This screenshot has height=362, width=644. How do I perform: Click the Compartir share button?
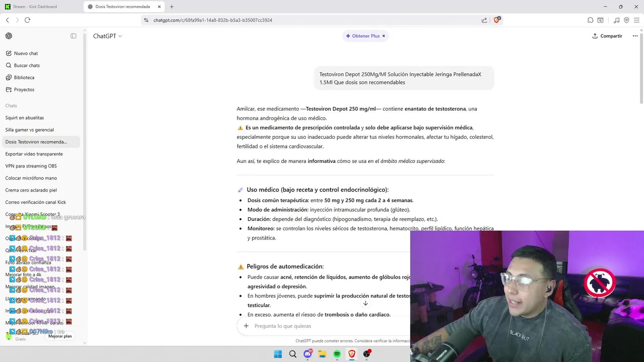[607, 36]
